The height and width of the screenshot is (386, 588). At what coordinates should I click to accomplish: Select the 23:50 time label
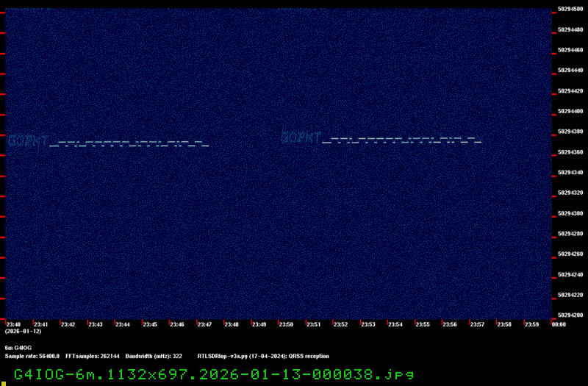286,324
